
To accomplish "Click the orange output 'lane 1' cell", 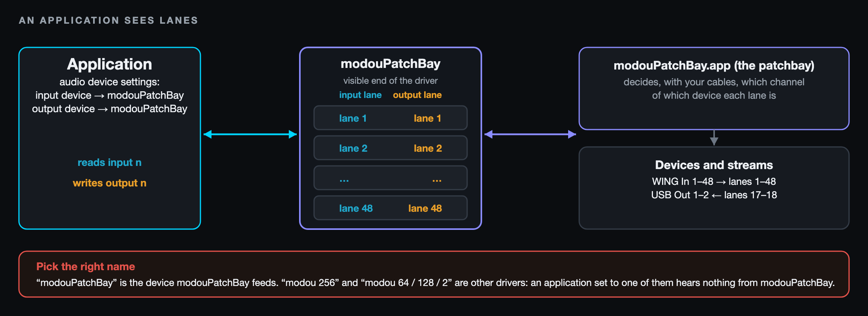I will click(428, 118).
